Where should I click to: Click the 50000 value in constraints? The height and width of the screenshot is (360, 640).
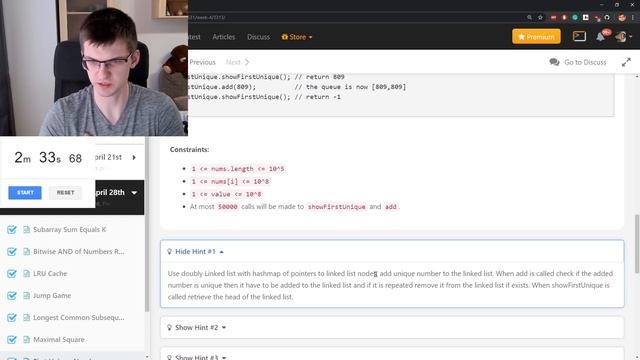(227, 207)
